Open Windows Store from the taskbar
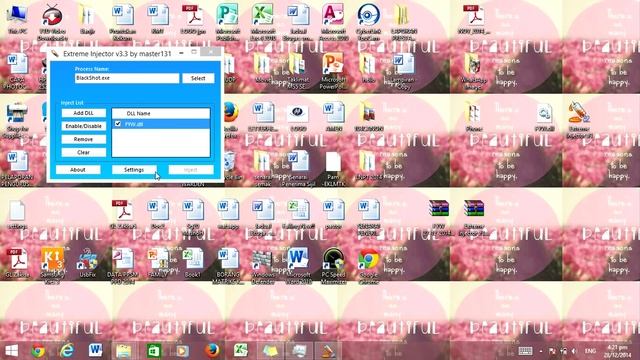The height and width of the screenshot is (360, 640). (153, 351)
